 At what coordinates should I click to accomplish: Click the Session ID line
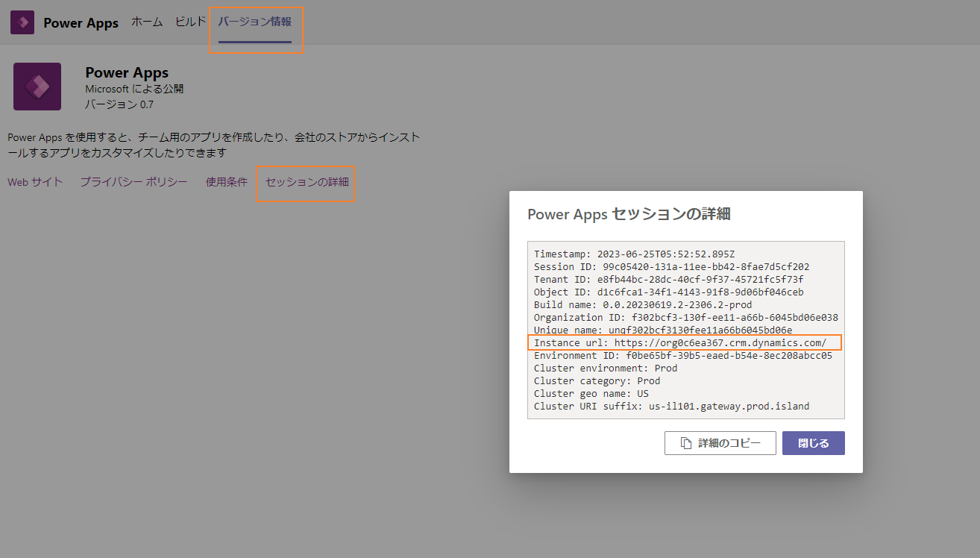(672, 267)
